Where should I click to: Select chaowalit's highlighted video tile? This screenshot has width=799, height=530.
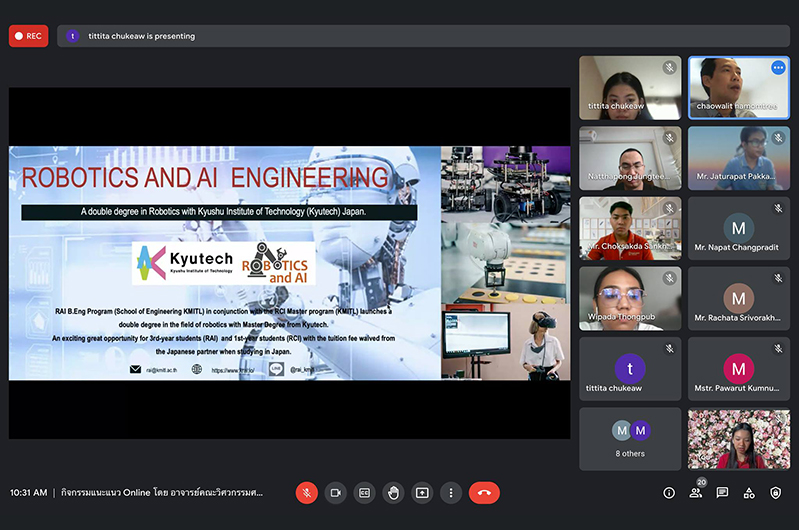pos(739,88)
